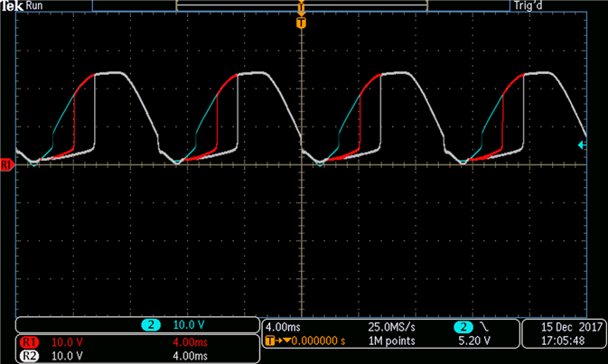This screenshot has height=364, width=608.
Task: Click the R2 10.0 V scale readout
Action: point(67,356)
